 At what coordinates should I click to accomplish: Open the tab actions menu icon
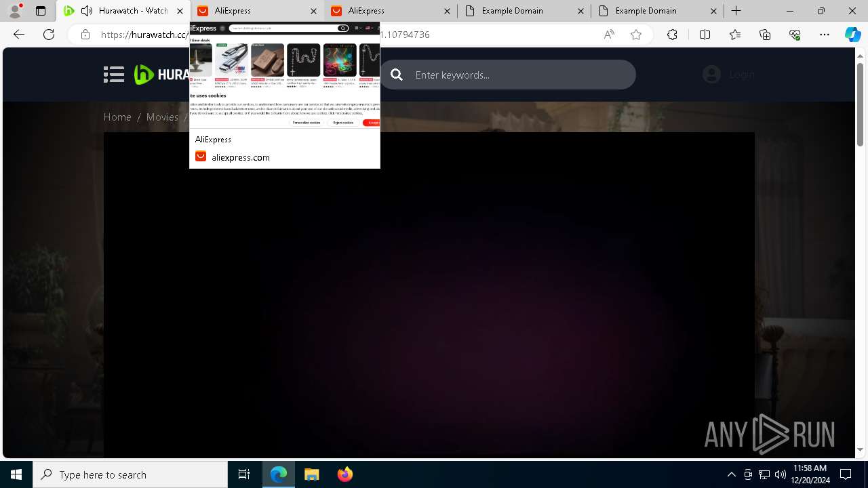(41, 11)
